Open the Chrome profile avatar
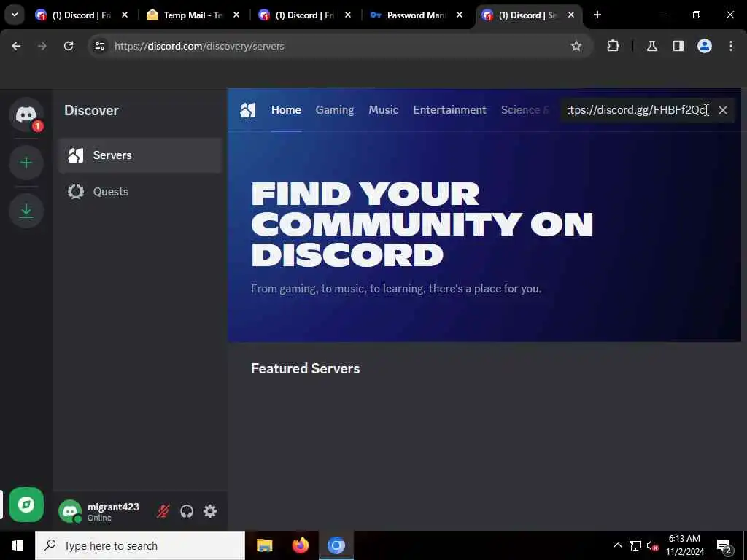Image resolution: width=747 pixels, height=560 pixels. (x=705, y=46)
